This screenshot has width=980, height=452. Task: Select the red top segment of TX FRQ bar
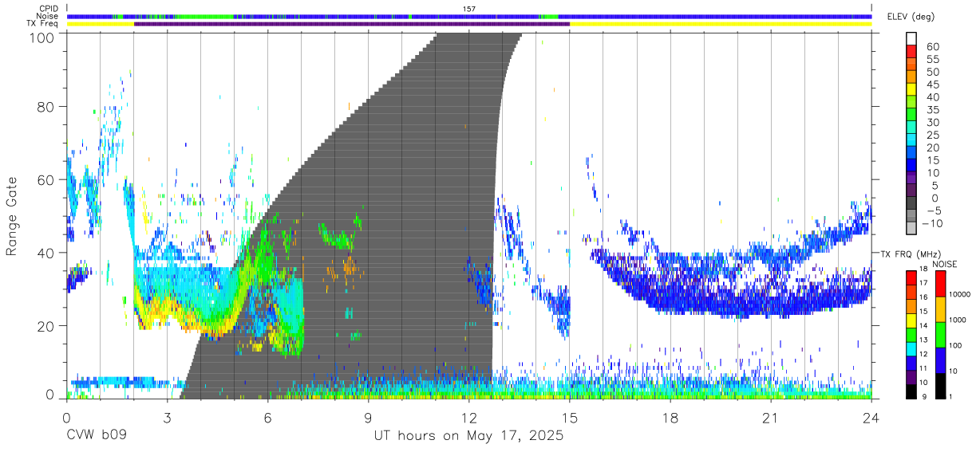pyautogui.click(x=912, y=277)
